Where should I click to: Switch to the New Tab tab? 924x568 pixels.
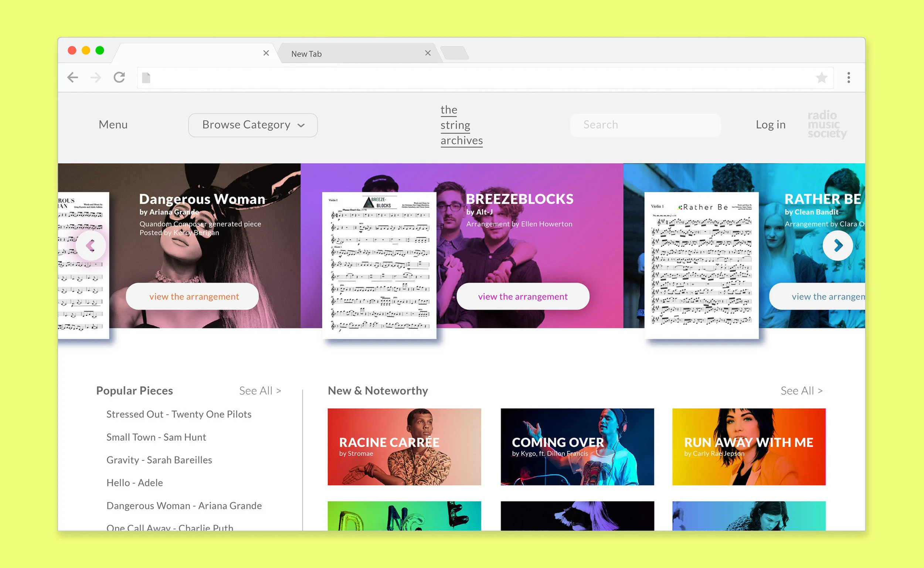[359, 53]
